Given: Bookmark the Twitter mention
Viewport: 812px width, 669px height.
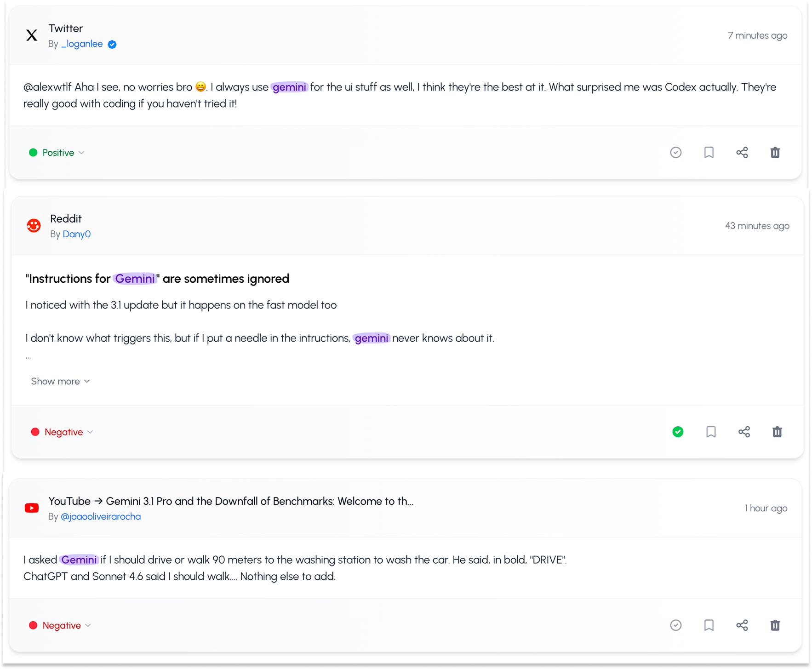Looking at the screenshot, I should coord(709,152).
